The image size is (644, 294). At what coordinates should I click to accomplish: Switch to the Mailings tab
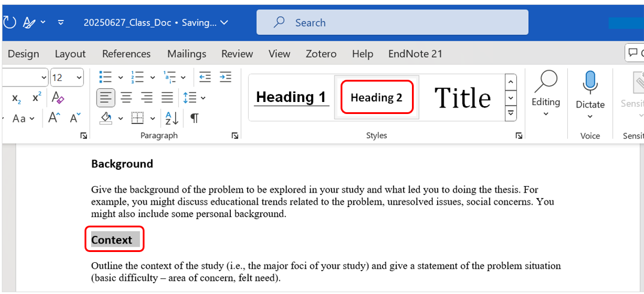click(186, 54)
